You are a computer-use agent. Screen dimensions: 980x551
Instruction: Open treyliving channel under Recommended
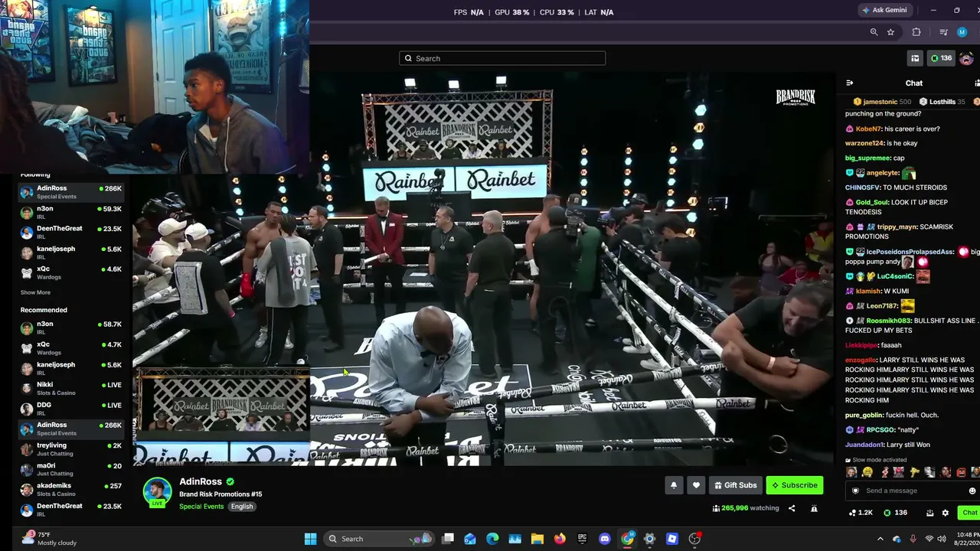tap(71, 448)
